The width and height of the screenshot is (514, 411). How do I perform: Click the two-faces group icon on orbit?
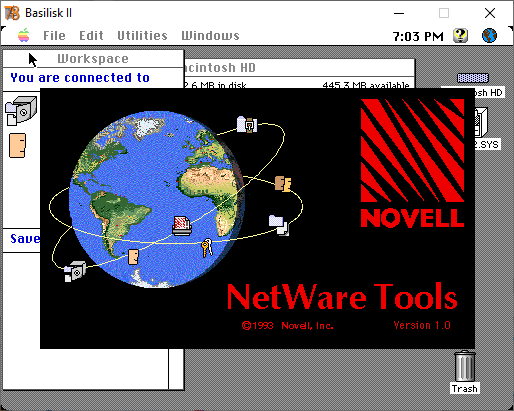pyautogui.click(x=283, y=184)
